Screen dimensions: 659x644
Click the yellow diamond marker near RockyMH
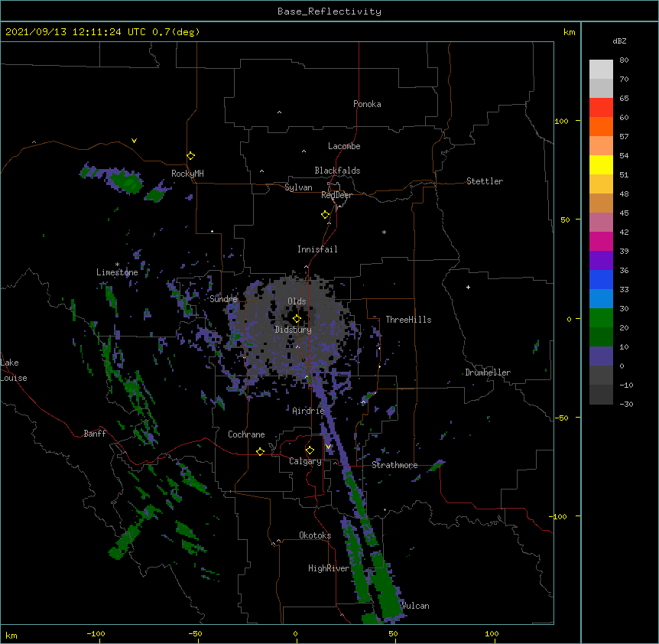pos(190,156)
